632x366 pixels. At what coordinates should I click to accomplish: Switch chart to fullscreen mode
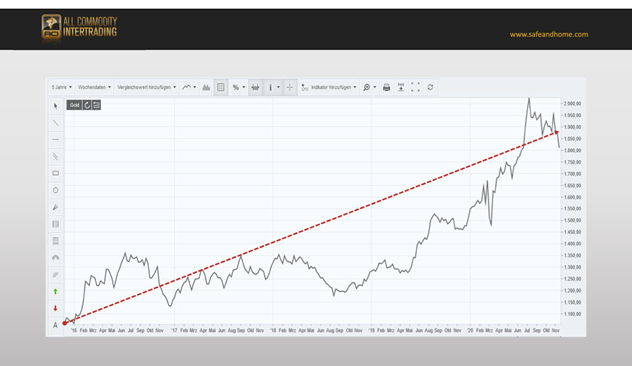416,87
